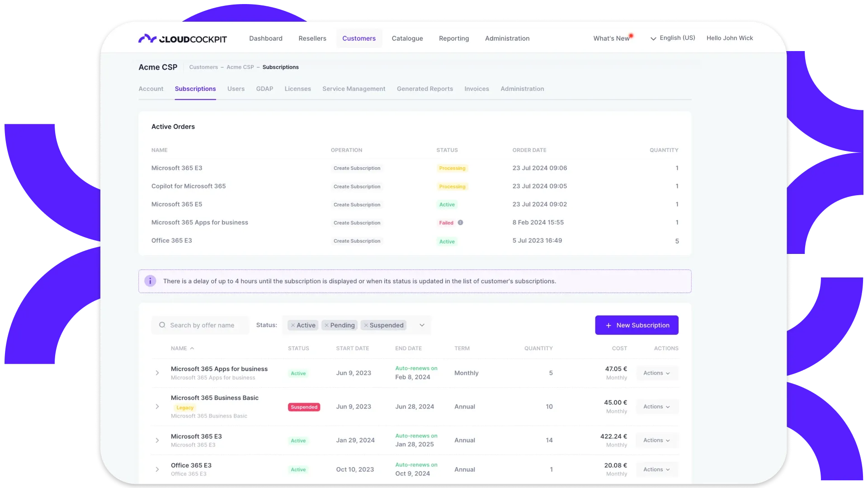Remove the Suspended status filter chip
Viewport: 868px width, 488px height.
366,325
